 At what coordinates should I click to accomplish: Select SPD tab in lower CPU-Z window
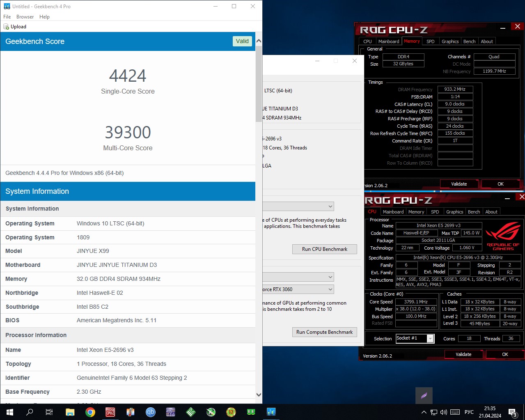[435, 212]
